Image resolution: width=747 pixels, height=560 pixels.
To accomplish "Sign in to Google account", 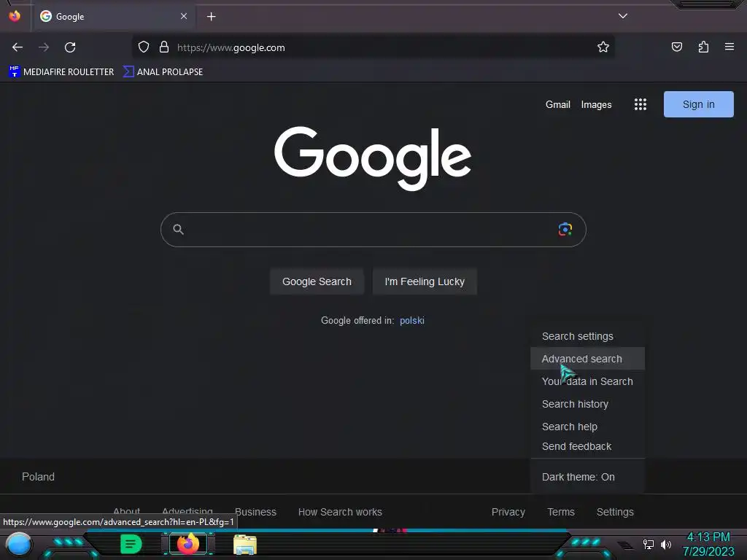I will pos(698,104).
